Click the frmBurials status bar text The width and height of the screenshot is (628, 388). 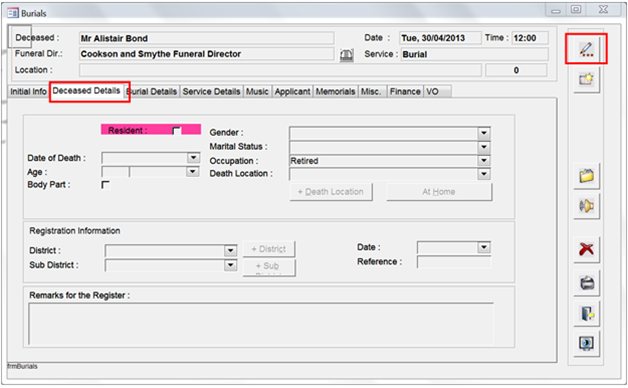tap(22, 366)
